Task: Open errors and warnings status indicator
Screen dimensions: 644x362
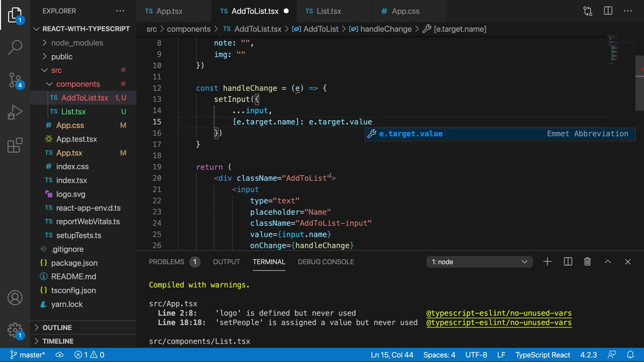Action: (x=90, y=355)
